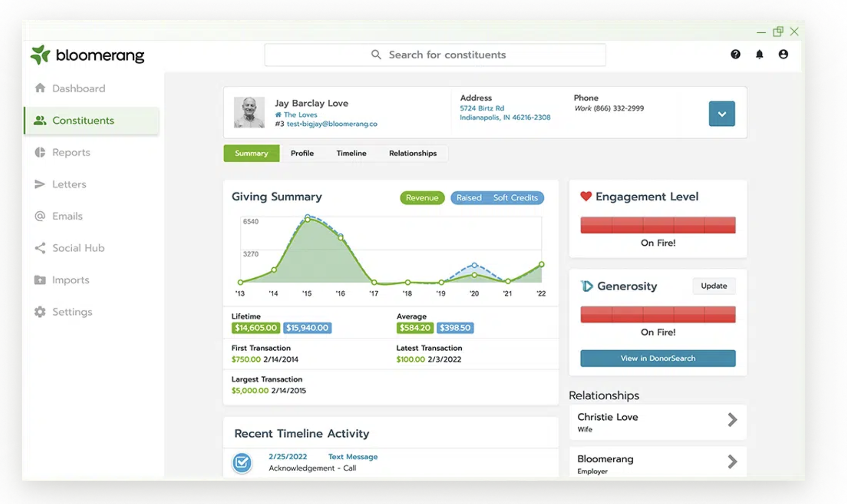Expand the Christie Love relationship entry
The width and height of the screenshot is (847, 504).
pyautogui.click(x=732, y=420)
